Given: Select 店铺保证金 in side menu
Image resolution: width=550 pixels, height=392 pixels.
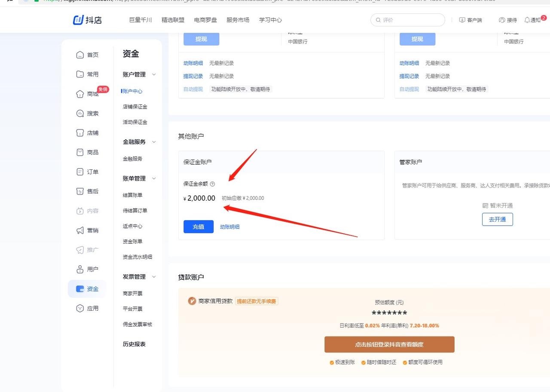Looking at the screenshot, I should click(x=135, y=107).
